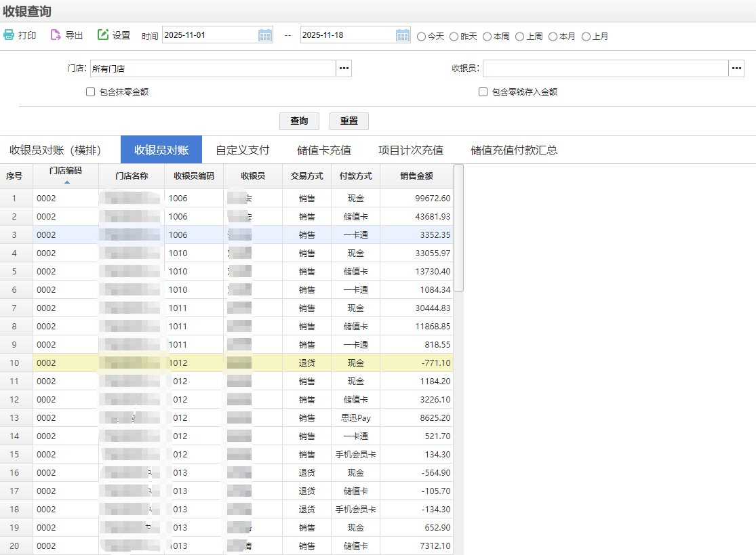Open the 自定义支付 tab
The width and height of the screenshot is (756, 555).
[242, 150]
